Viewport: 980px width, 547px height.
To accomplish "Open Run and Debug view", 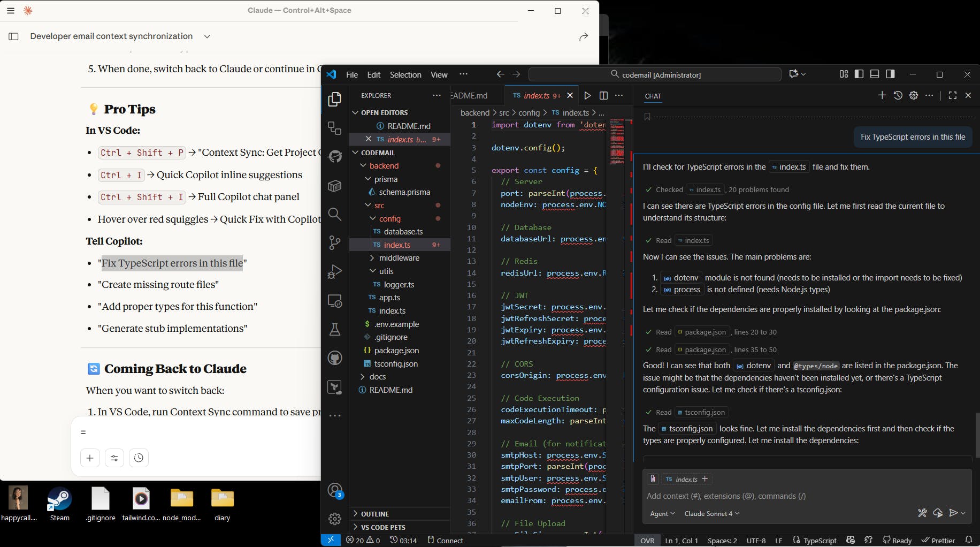I will point(335,272).
